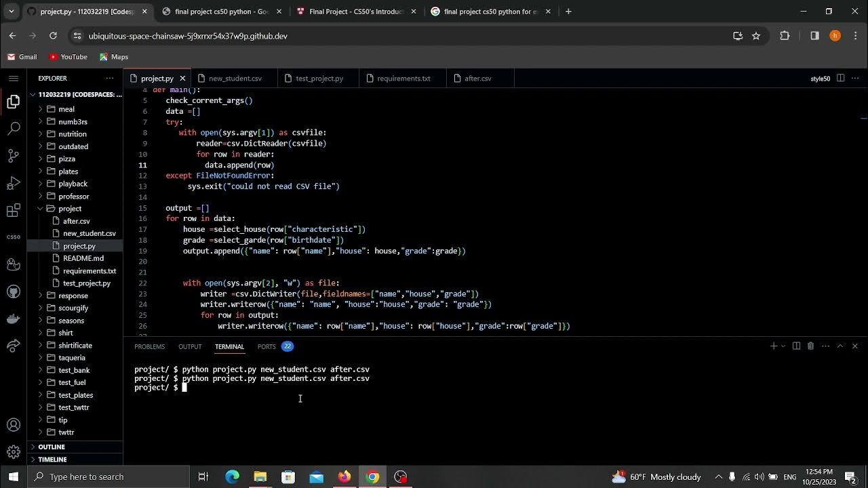868x488 pixels.
Task: Expand the test_bank folder
Action: pos(75,370)
